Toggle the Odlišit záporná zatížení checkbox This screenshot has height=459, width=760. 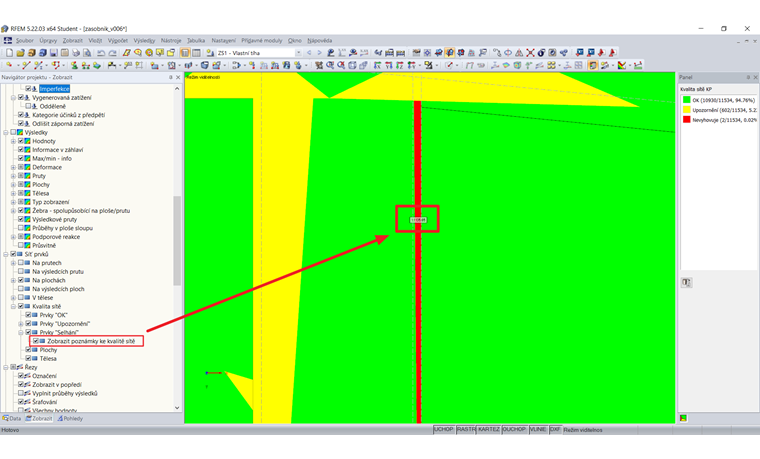tap(21, 124)
